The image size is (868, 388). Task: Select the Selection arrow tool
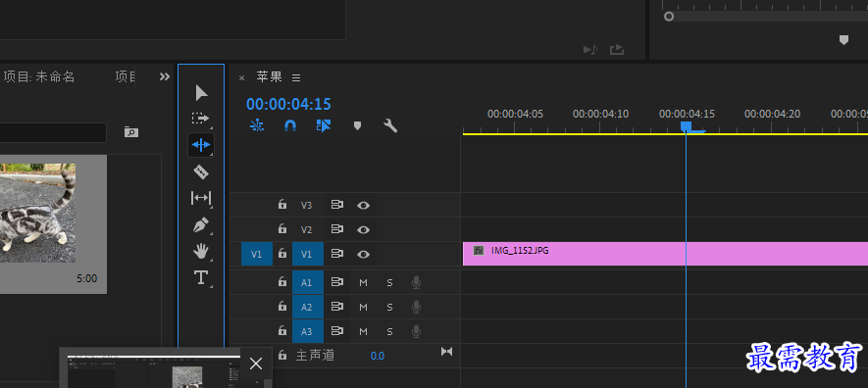pyautogui.click(x=201, y=93)
